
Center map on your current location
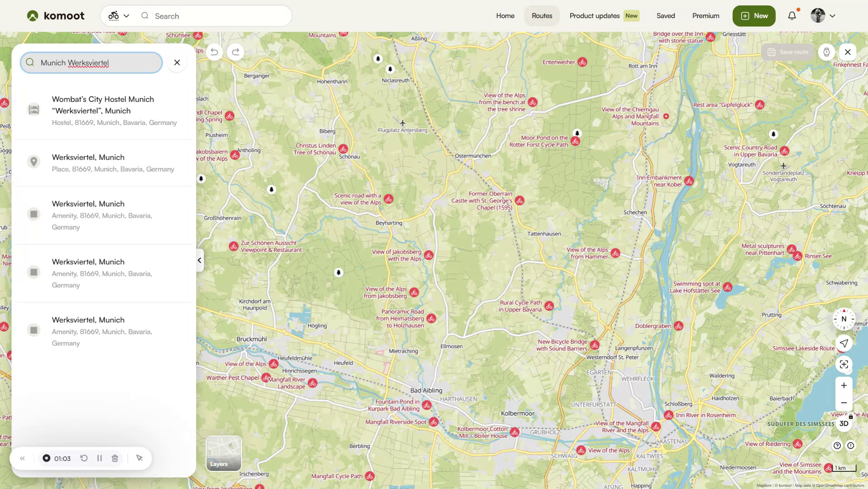point(843,343)
